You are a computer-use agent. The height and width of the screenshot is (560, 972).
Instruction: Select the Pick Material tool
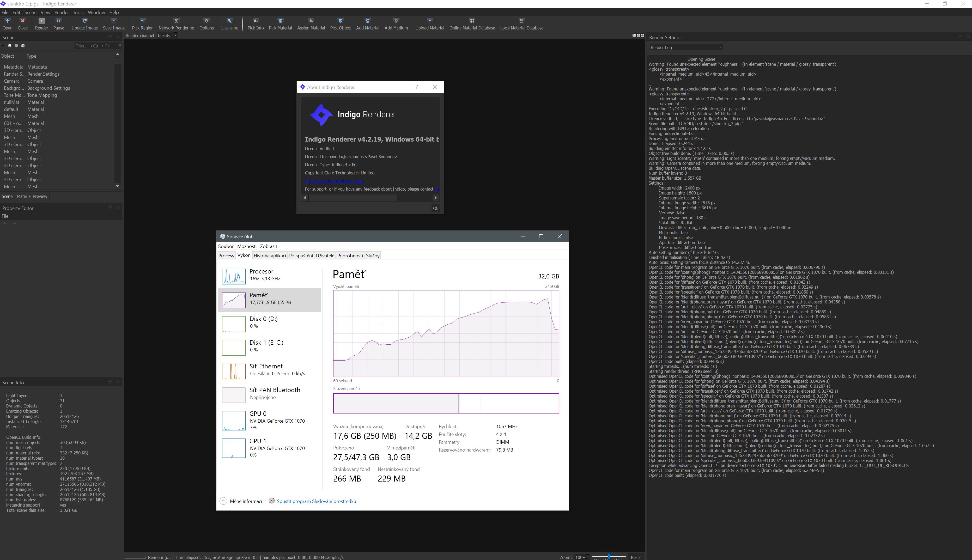click(280, 23)
